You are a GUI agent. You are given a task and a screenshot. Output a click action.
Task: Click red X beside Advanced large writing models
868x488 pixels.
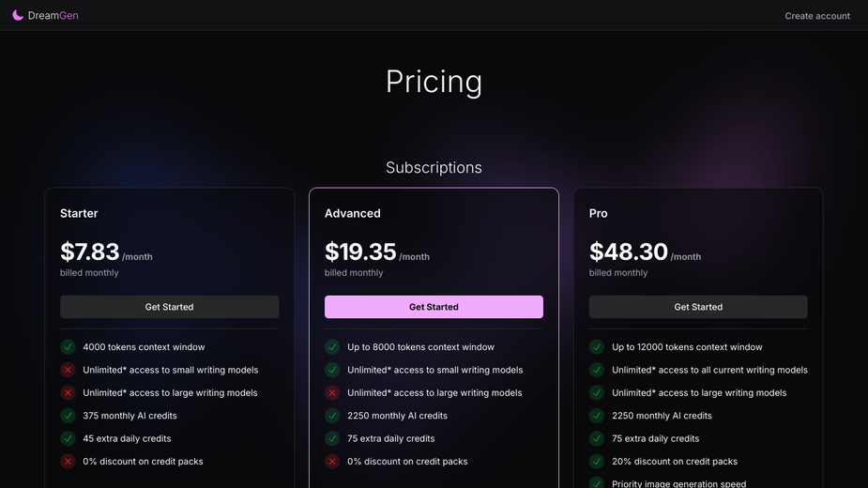point(332,392)
